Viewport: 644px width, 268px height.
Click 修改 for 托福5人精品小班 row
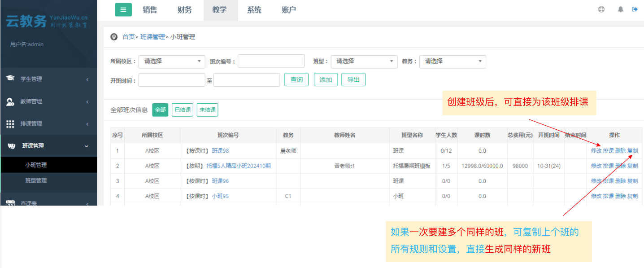pos(596,166)
